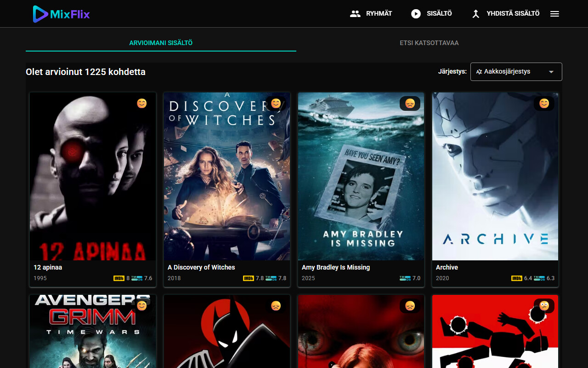Open the red-haired doll poster
The width and height of the screenshot is (588, 368).
tap(361, 332)
